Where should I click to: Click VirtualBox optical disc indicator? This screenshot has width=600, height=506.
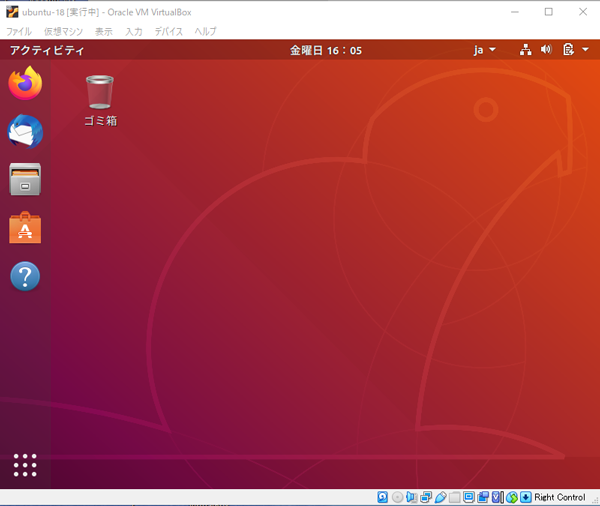[x=398, y=497]
